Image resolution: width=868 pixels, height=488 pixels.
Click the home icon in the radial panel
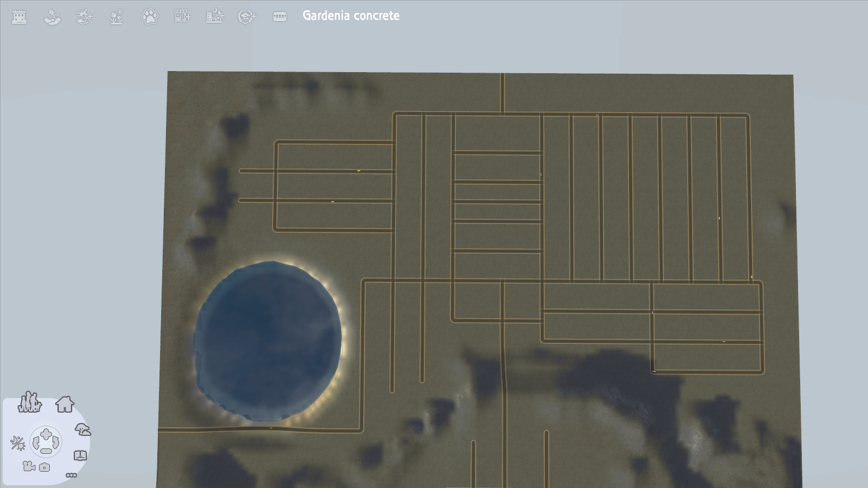click(x=66, y=405)
